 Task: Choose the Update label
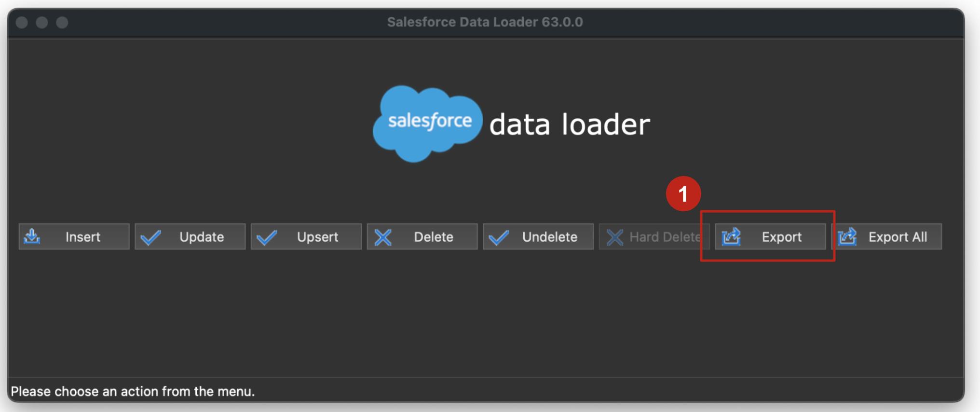click(x=202, y=237)
